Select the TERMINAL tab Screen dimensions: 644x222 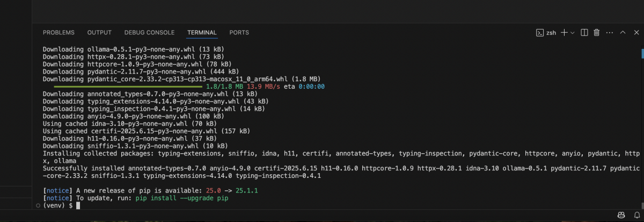coord(202,33)
